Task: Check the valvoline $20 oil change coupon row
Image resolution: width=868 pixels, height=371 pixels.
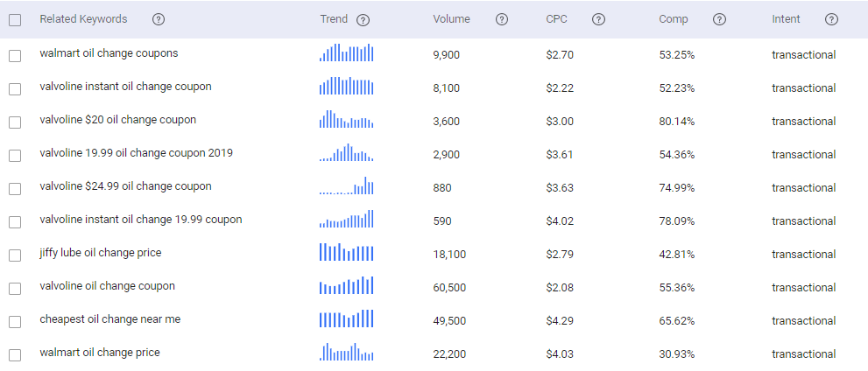Action: coord(15,122)
